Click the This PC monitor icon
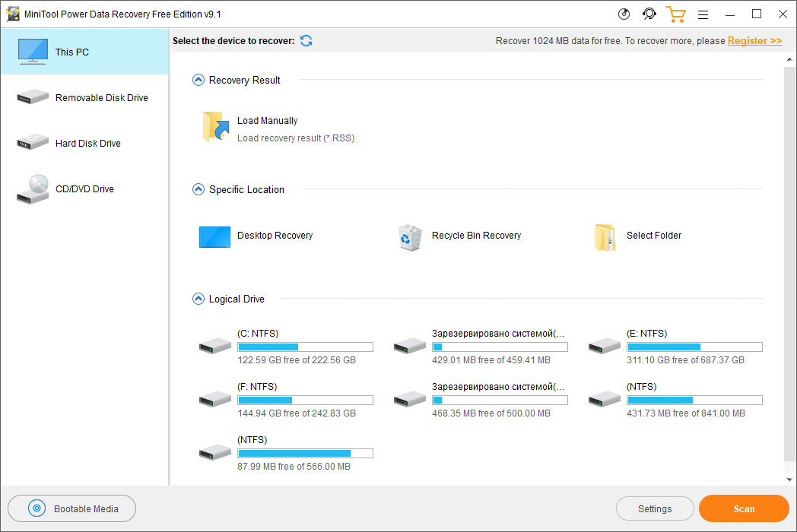Viewport: 797px width, 532px height. [33, 52]
